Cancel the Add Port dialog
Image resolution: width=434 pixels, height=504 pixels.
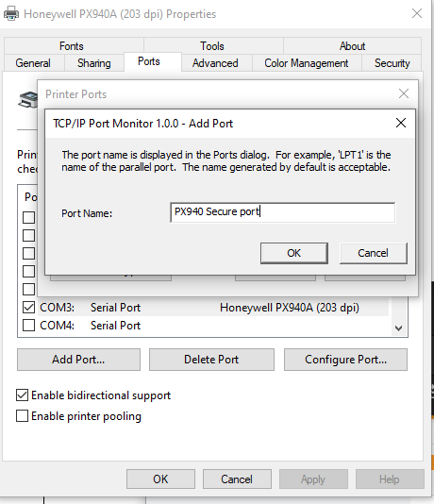tap(374, 253)
